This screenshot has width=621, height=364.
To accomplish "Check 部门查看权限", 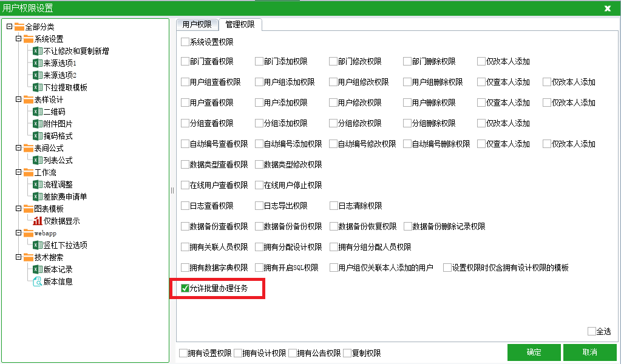I will coord(185,61).
